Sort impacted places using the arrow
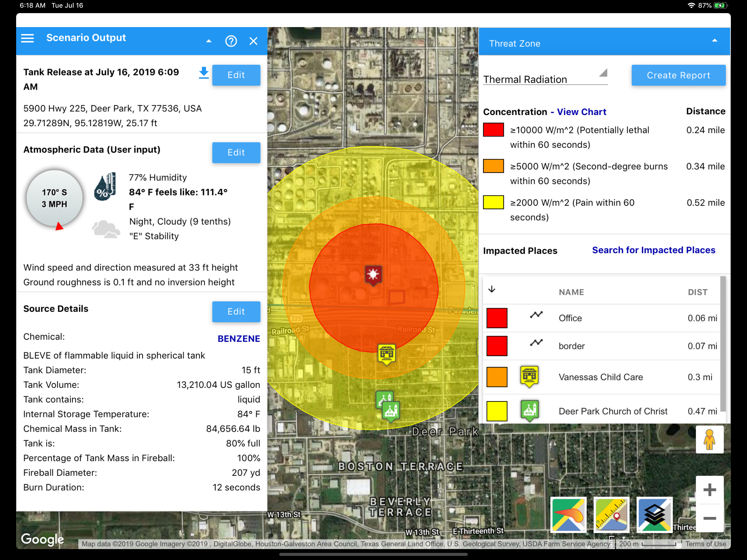Image resolution: width=747 pixels, height=560 pixels. [x=492, y=289]
